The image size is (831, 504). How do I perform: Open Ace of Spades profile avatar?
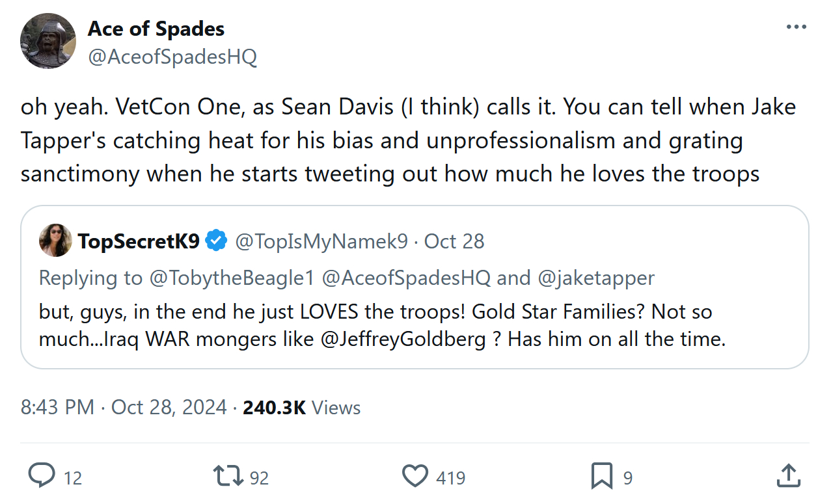pyautogui.click(x=49, y=41)
